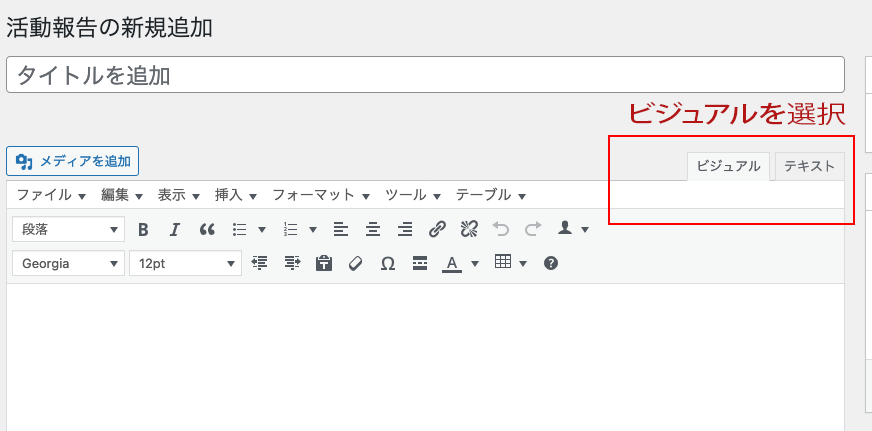The height and width of the screenshot is (431, 872).
Task: Decrease indent of the paragraph
Action: pos(259,263)
